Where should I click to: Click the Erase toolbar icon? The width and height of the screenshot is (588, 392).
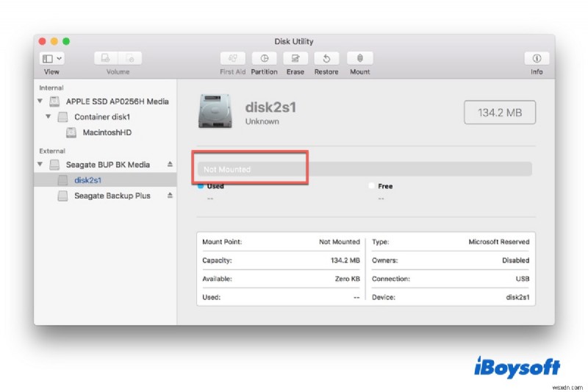pyautogui.click(x=295, y=59)
